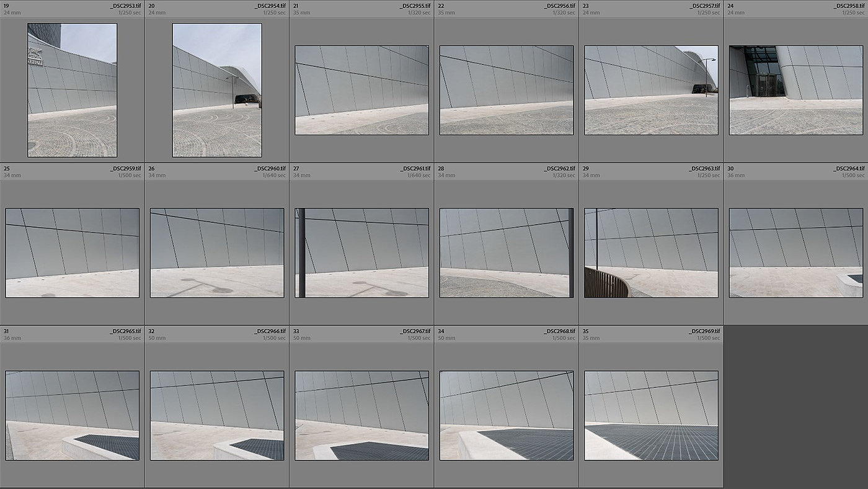Image resolution: width=868 pixels, height=489 pixels.
Task: Select the _DSC2960.tif thumbnail with lamp shadow
Action: 217,253
